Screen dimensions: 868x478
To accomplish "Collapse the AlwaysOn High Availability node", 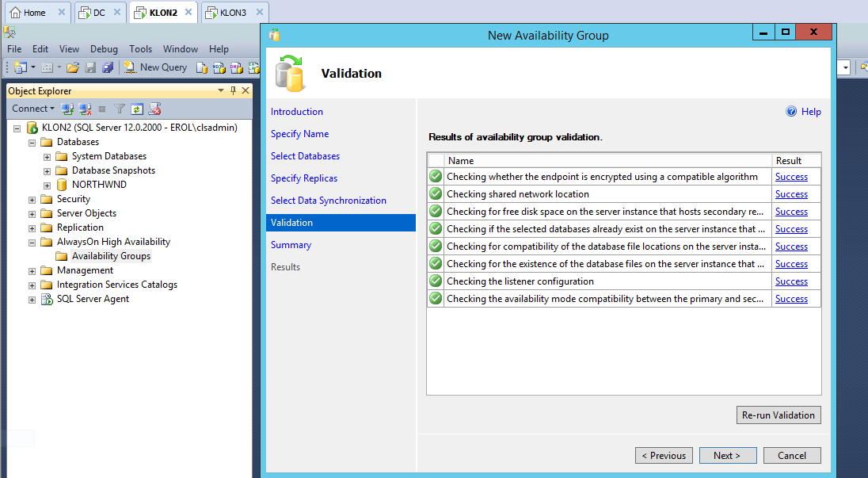I will coord(32,242).
